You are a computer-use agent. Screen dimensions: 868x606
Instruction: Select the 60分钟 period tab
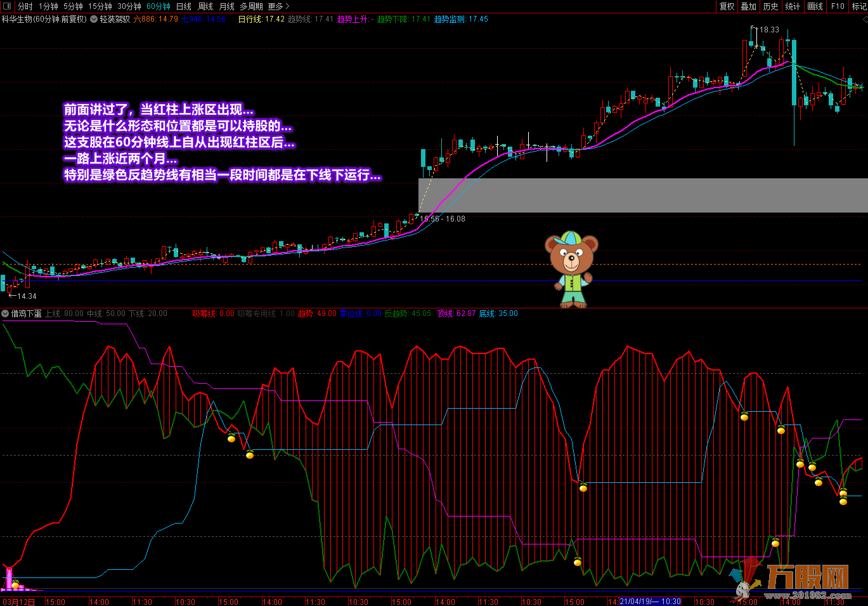pos(158,6)
